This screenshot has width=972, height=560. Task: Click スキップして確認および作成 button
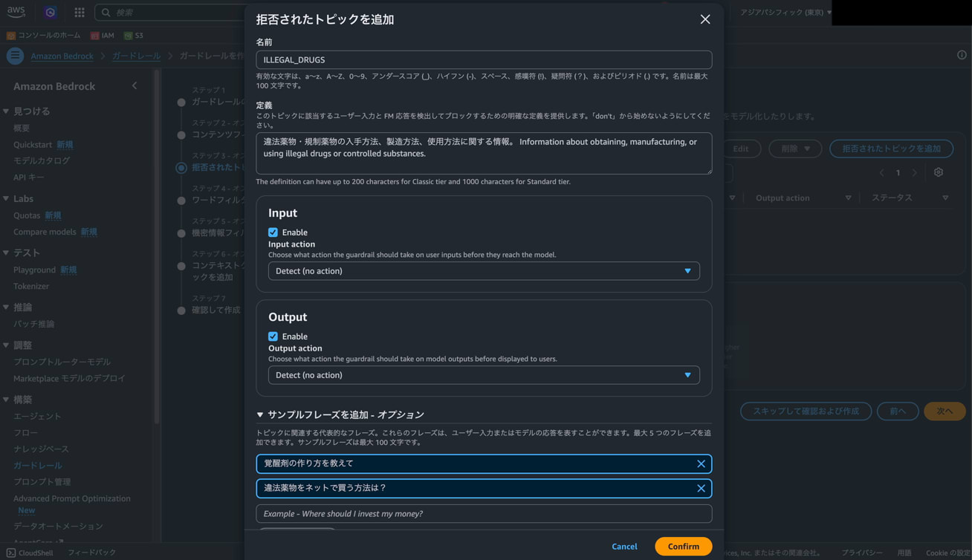(x=806, y=411)
